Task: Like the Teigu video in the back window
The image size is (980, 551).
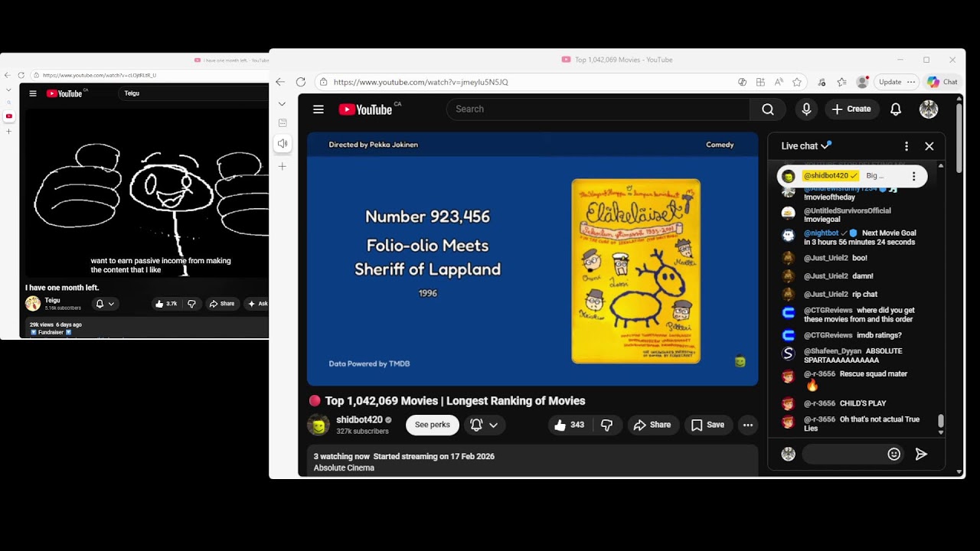Action: [166, 304]
